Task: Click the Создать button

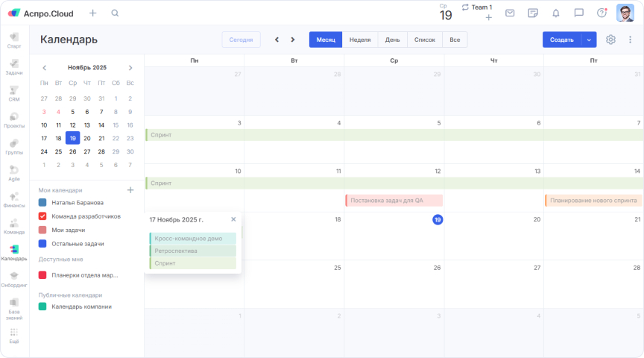Action: pos(562,40)
